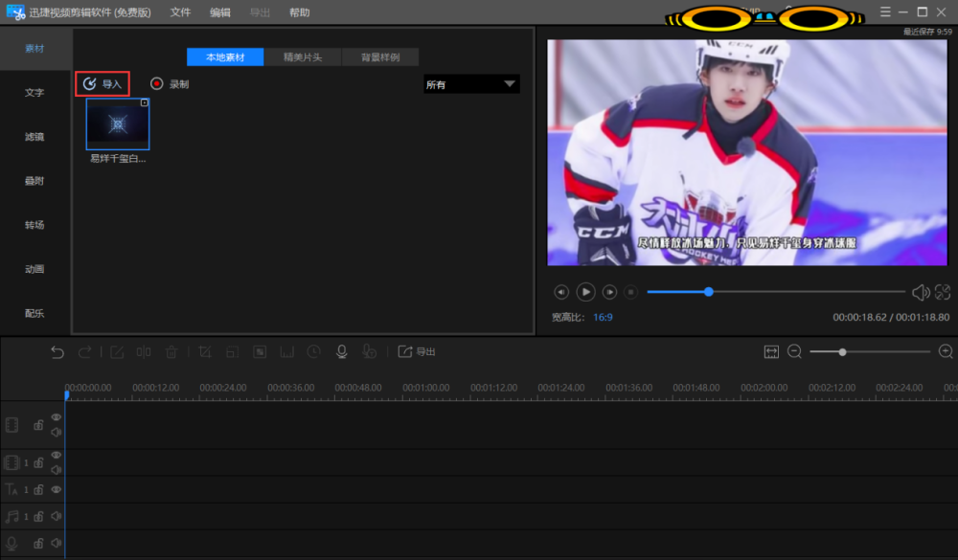
Task: Open the zoom/scale frame tool
Action: [x=232, y=351]
